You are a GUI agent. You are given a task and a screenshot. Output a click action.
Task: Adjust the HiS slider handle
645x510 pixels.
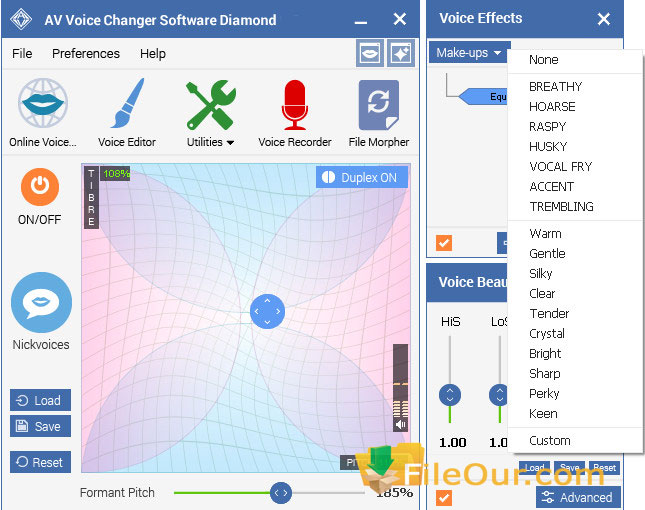pyautogui.click(x=450, y=395)
